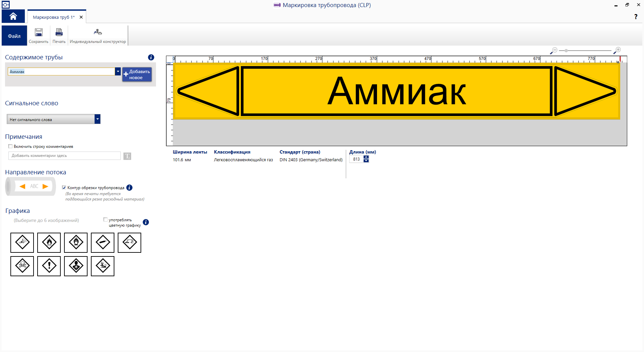This screenshot has width=644, height=352.
Task: Disable the pipe marker cutout contour option
Action: click(64, 188)
